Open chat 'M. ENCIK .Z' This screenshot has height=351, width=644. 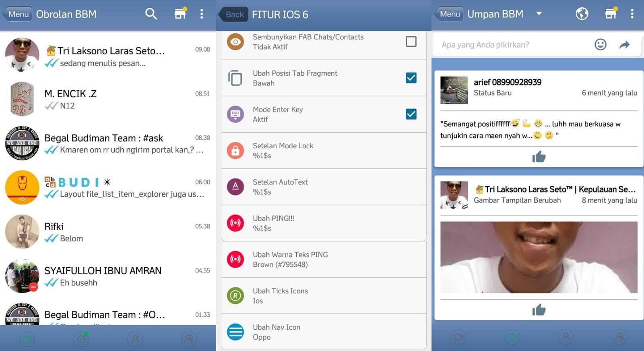point(108,100)
